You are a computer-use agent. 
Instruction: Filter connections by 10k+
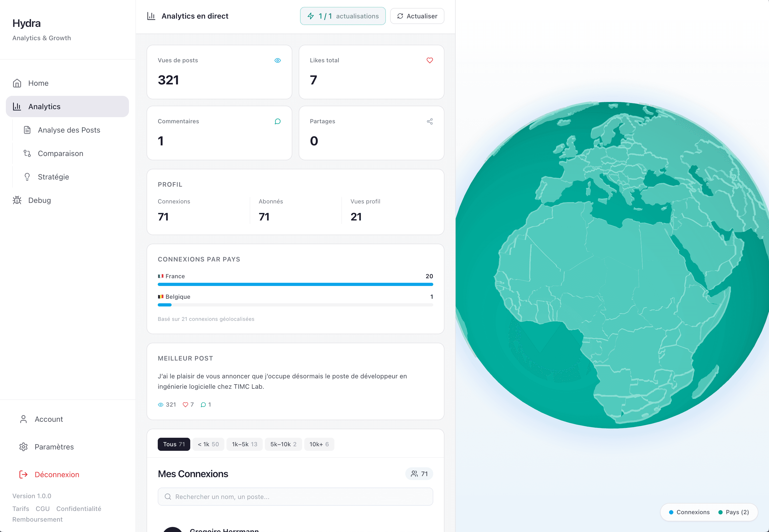tap(319, 444)
